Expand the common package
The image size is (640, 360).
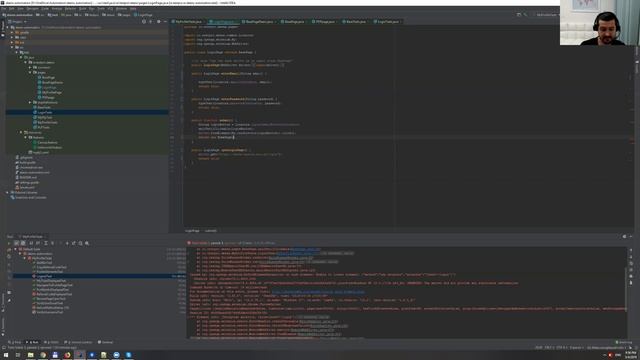pyautogui.click(x=30, y=67)
